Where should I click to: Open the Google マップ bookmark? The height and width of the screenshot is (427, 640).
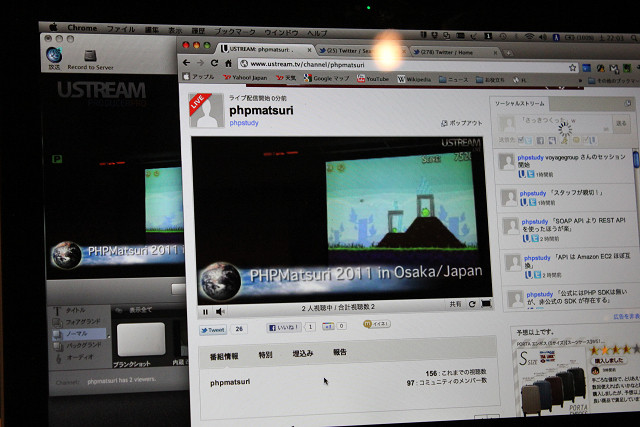click(x=327, y=78)
